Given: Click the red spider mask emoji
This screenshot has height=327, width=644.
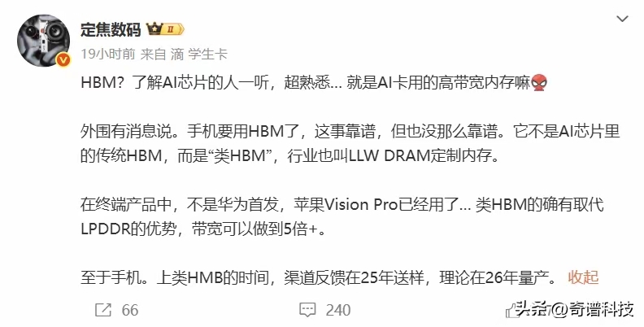Looking at the screenshot, I should 538,84.
